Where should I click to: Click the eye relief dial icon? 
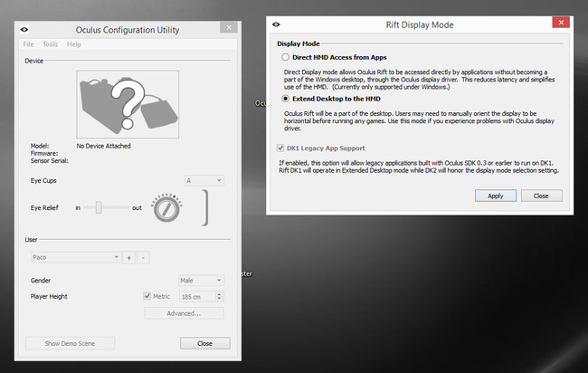tap(166, 208)
